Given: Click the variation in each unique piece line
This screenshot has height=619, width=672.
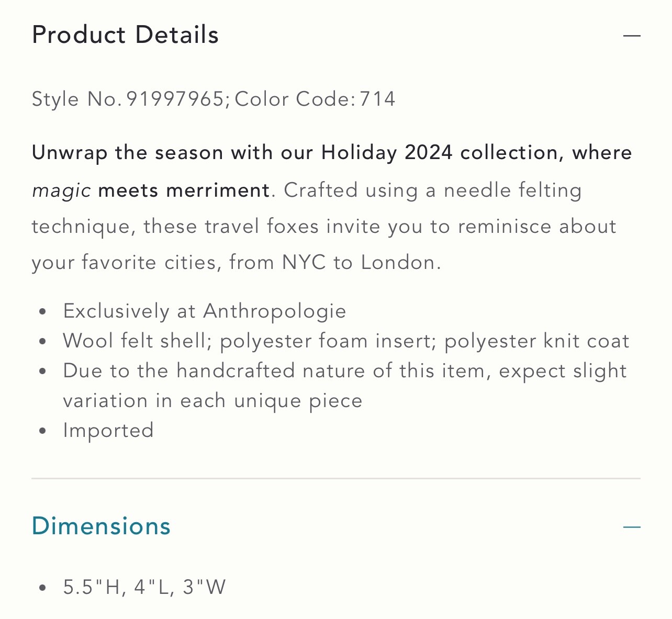Looking at the screenshot, I should coord(212,401).
